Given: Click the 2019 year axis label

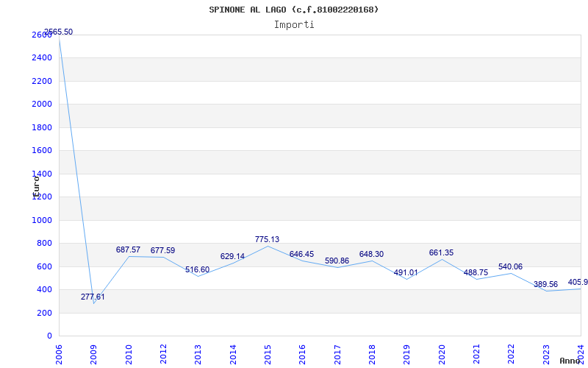Looking at the screenshot, I should (407, 354).
